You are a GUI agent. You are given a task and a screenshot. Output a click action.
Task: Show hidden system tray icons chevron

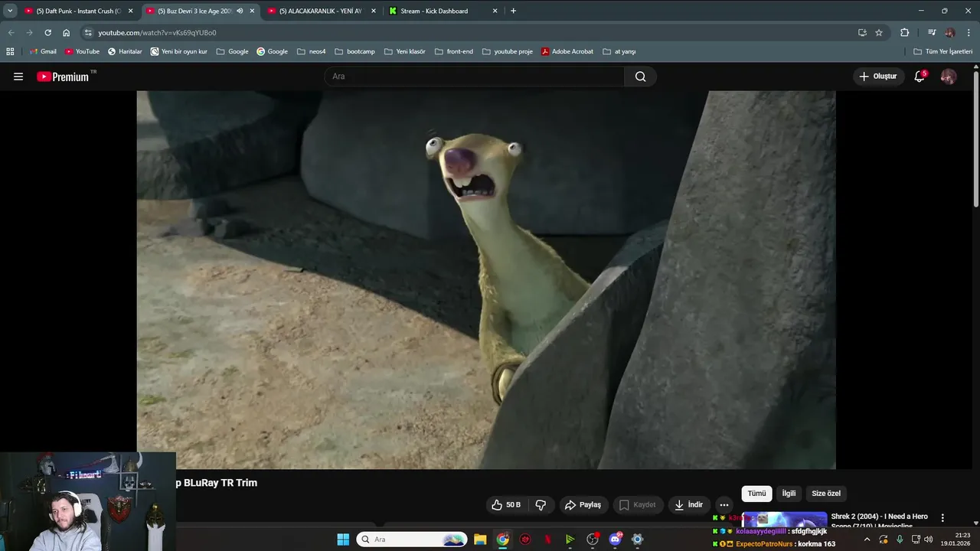867,540
